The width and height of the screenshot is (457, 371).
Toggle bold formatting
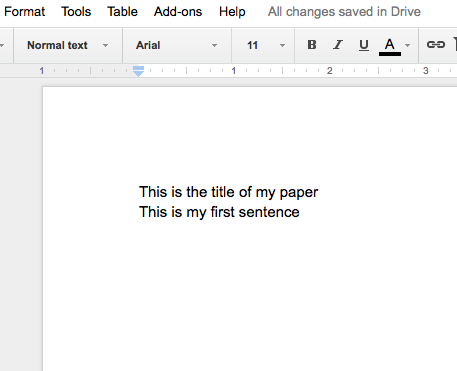pyautogui.click(x=312, y=45)
